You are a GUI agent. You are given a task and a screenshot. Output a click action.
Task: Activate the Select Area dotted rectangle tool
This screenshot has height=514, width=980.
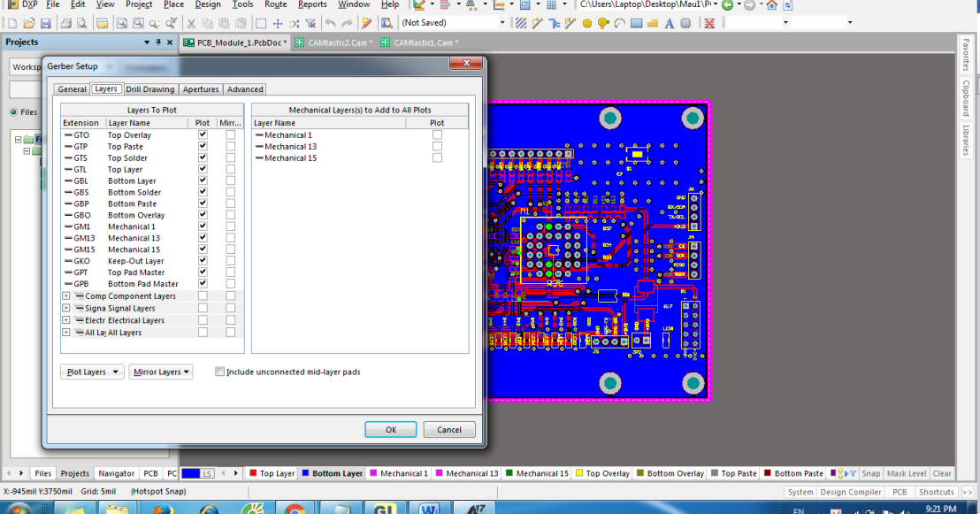(261, 23)
